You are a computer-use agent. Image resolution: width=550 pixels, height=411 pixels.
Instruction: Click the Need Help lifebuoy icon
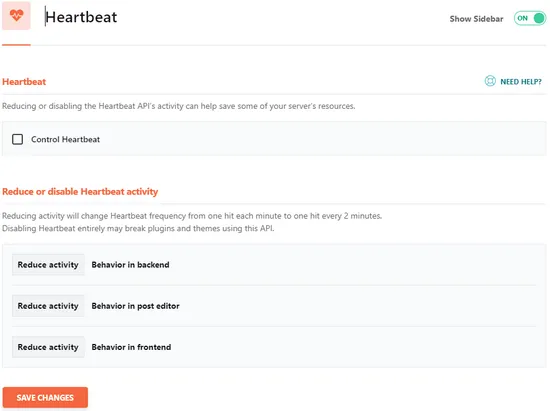click(490, 81)
